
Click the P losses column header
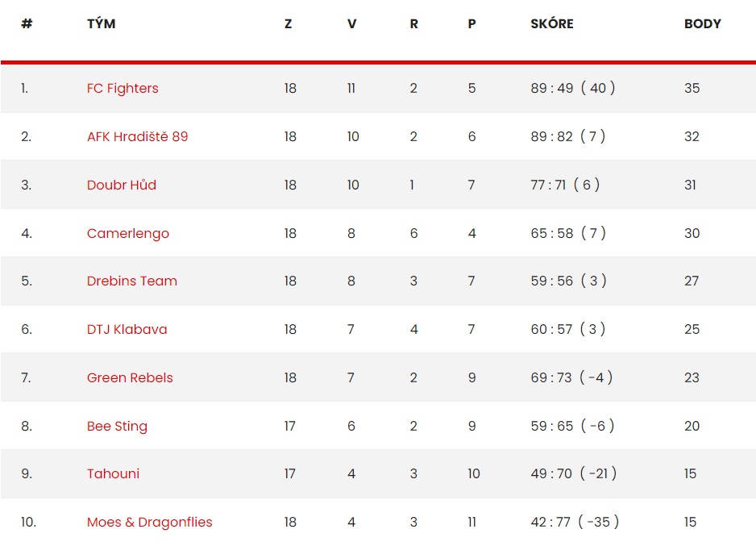tap(472, 23)
